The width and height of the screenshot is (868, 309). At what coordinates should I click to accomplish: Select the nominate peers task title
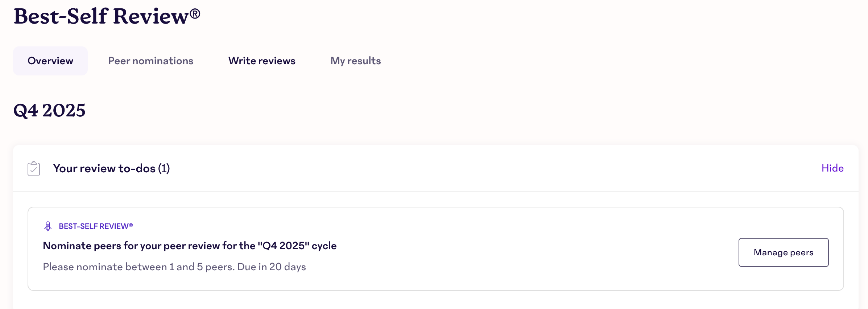pos(189,246)
